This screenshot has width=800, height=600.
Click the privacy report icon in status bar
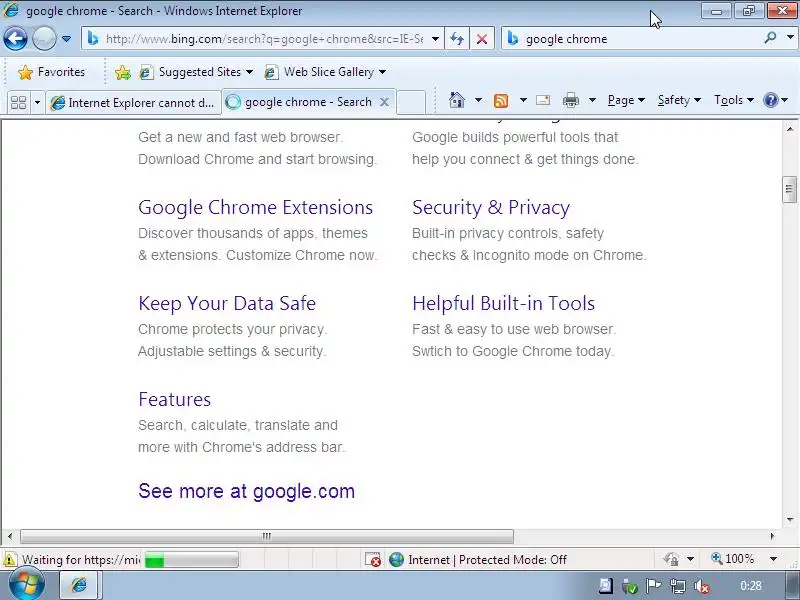coord(671,560)
